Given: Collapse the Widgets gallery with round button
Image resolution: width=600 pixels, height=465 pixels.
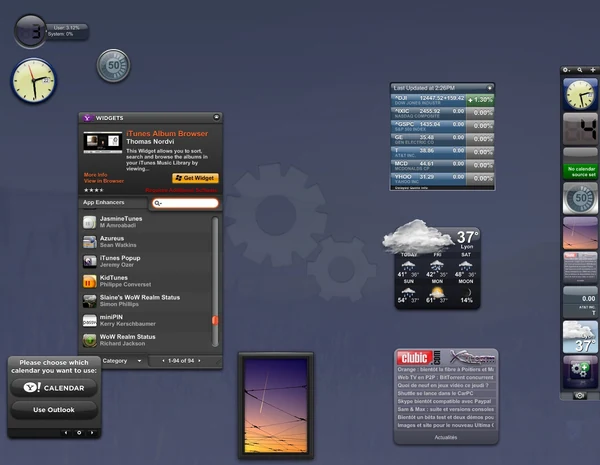Looking at the screenshot, I should tap(216, 117).
